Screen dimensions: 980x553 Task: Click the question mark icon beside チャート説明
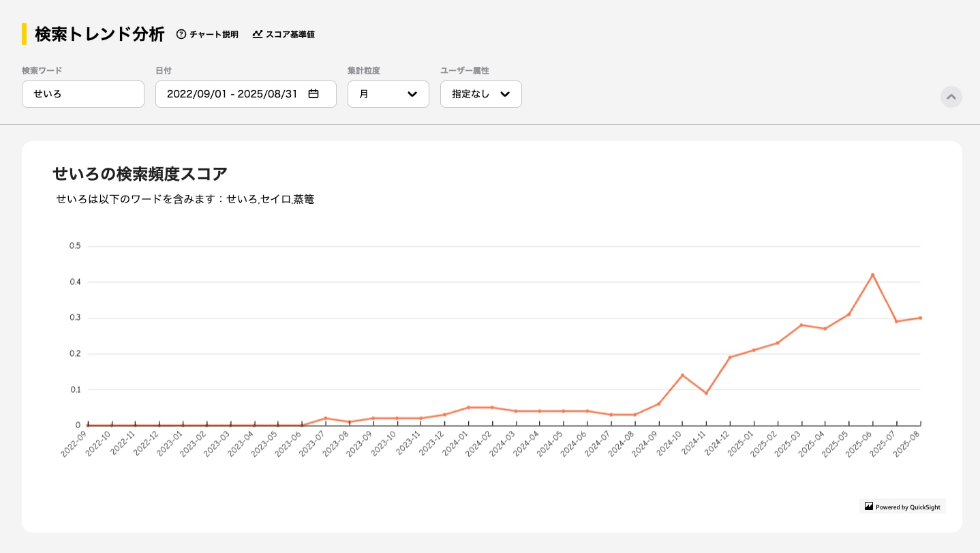pos(181,34)
